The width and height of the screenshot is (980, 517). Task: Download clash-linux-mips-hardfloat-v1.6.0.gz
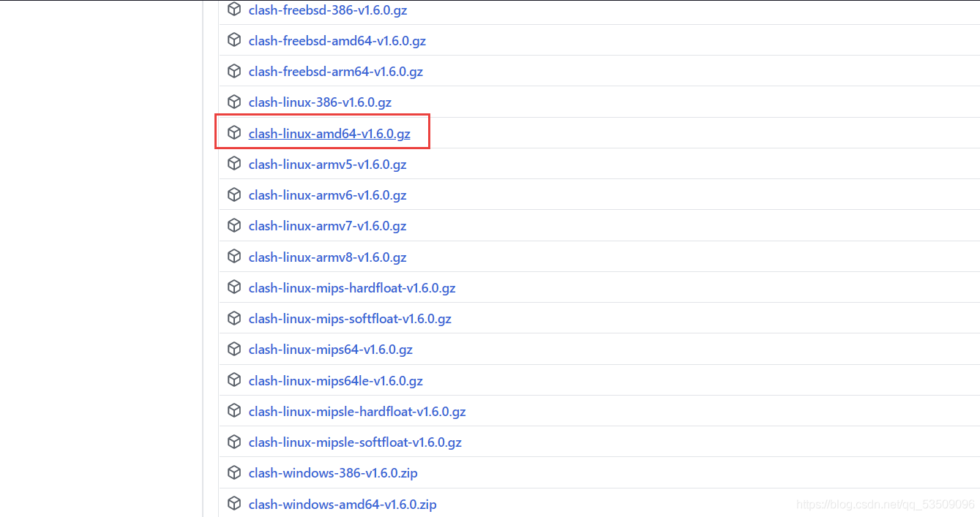(x=352, y=288)
